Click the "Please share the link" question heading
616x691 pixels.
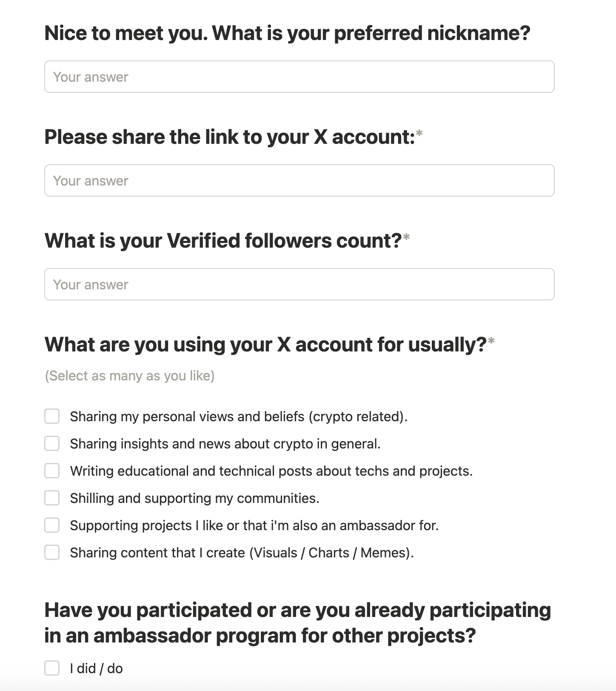(x=230, y=137)
